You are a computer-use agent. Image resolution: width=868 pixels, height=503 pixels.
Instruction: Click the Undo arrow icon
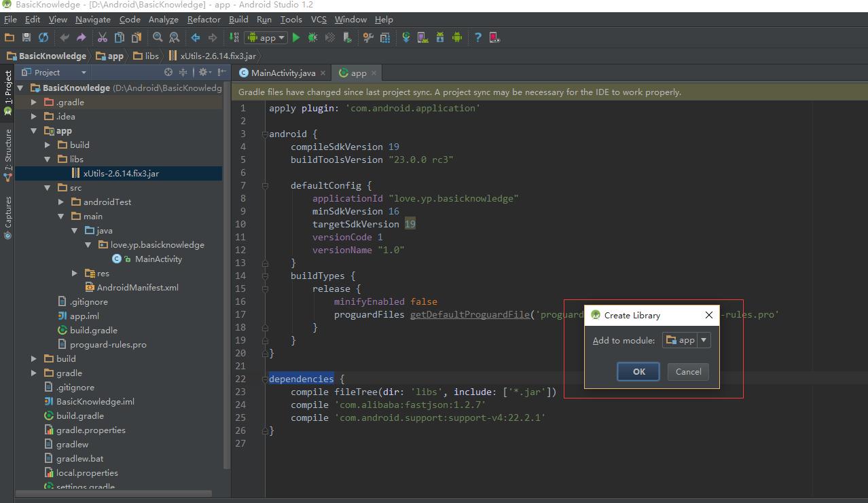(65, 37)
